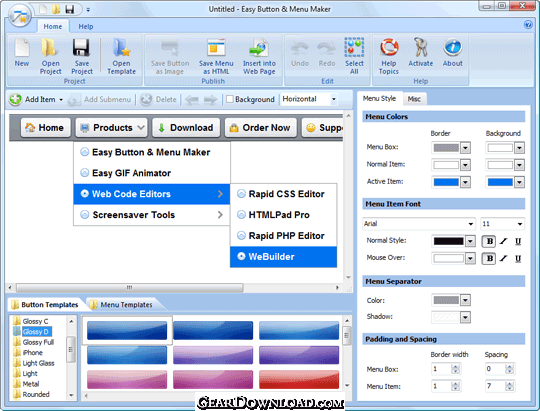Delete the selected menu item
The width and height of the screenshot is (540, 411).
(158, 100)
